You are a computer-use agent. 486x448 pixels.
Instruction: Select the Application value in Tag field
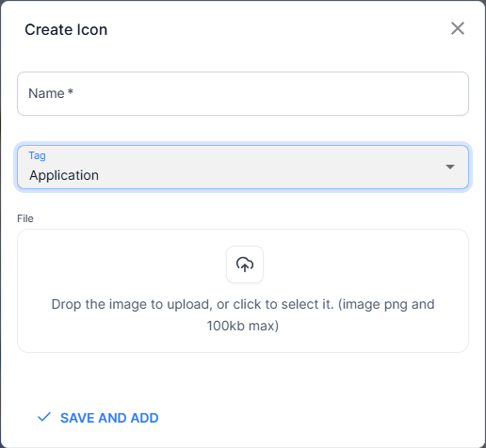click(x=64, y=175)
